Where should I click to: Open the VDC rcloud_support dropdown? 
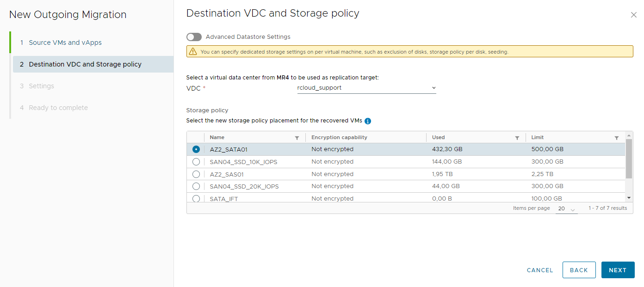[x=366, y=88]
